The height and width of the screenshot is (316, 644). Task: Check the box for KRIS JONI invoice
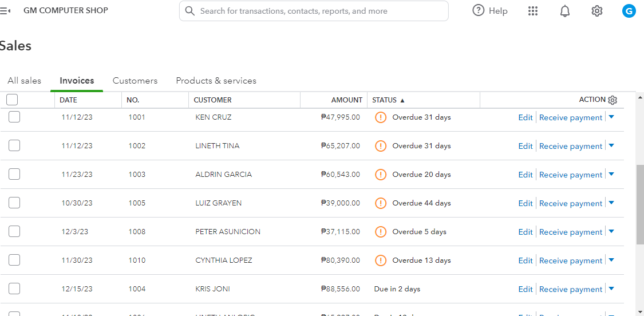(x=14, y=289)
